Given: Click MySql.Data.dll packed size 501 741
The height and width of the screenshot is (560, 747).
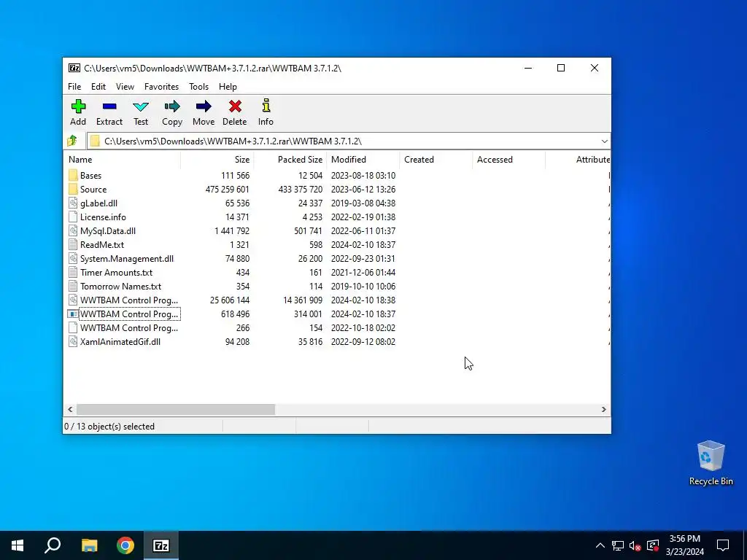Looking at the screenshot, I should 309,230.
